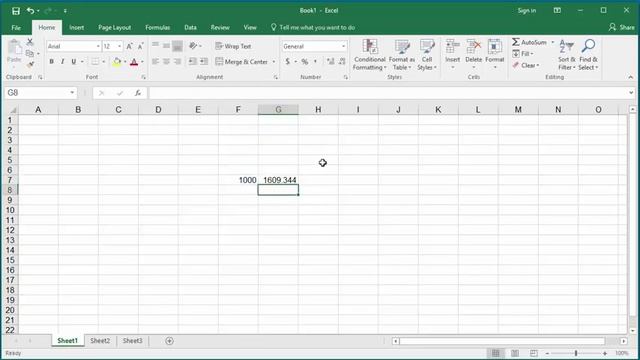Viewport: 640px width, 360px height.
Task: Click the Fill button
Action: coord(523,53)
